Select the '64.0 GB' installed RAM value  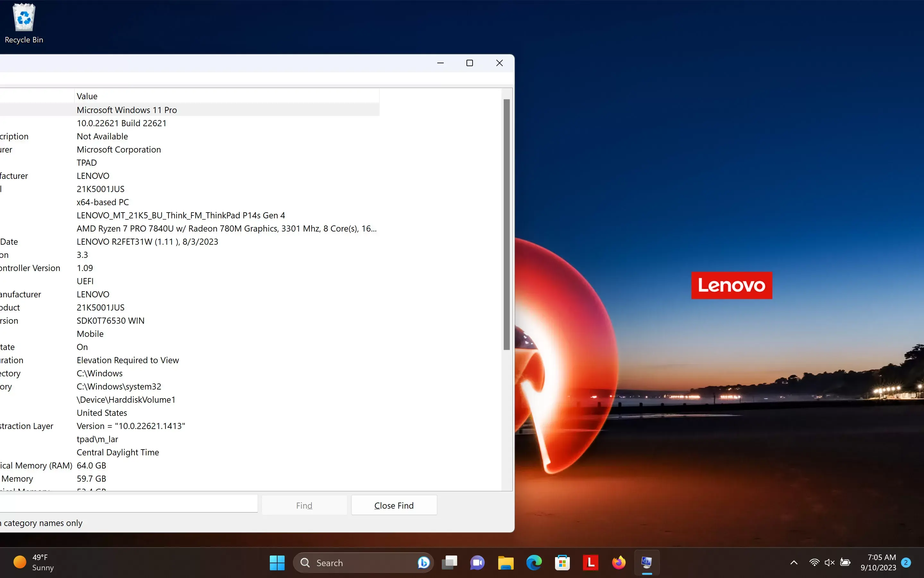pos(92,466)
